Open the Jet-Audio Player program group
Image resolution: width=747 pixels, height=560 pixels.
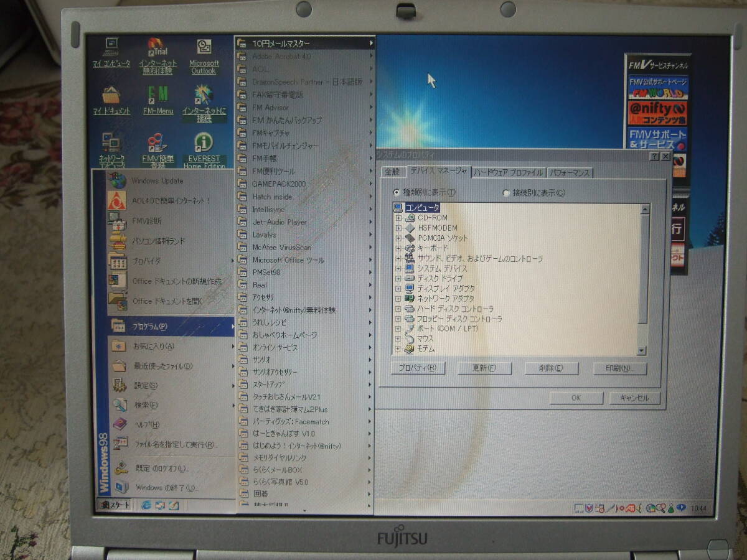[x=305, y=222]
